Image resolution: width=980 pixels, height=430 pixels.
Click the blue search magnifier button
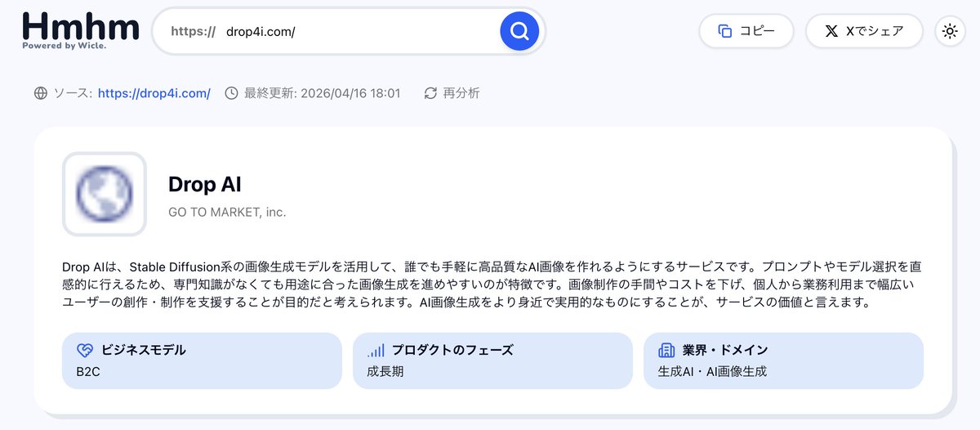pos(519,31)
